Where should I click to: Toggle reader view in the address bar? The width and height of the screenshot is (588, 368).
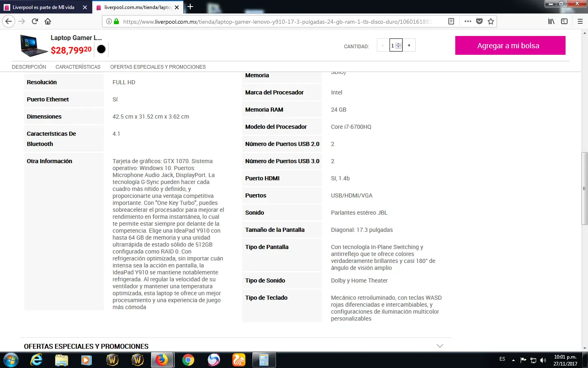coord(451,21)
